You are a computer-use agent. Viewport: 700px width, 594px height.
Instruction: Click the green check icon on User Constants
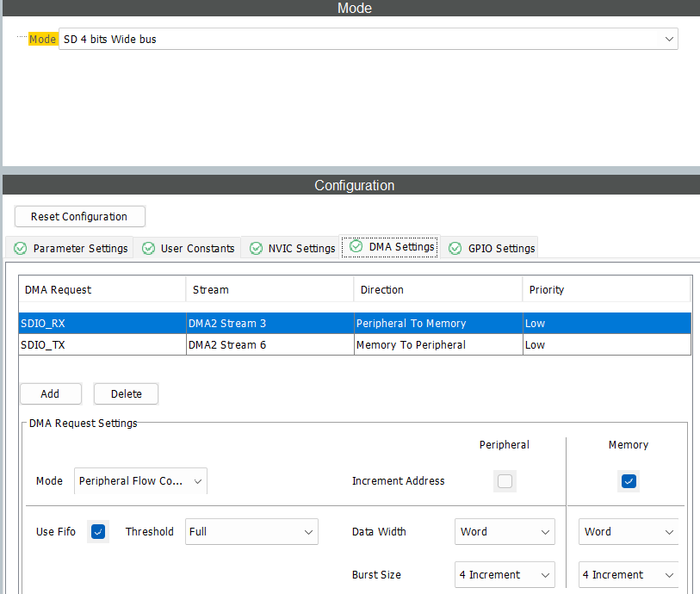[148, 248]
